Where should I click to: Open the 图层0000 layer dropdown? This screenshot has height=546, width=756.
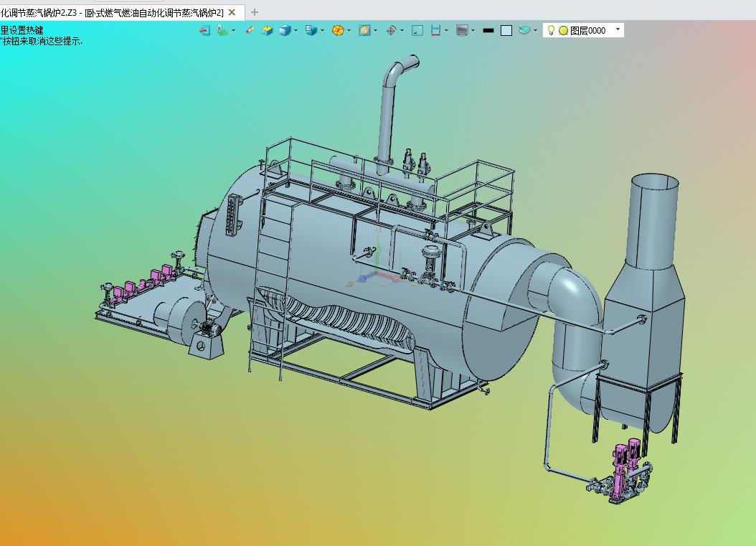point(618,29)
